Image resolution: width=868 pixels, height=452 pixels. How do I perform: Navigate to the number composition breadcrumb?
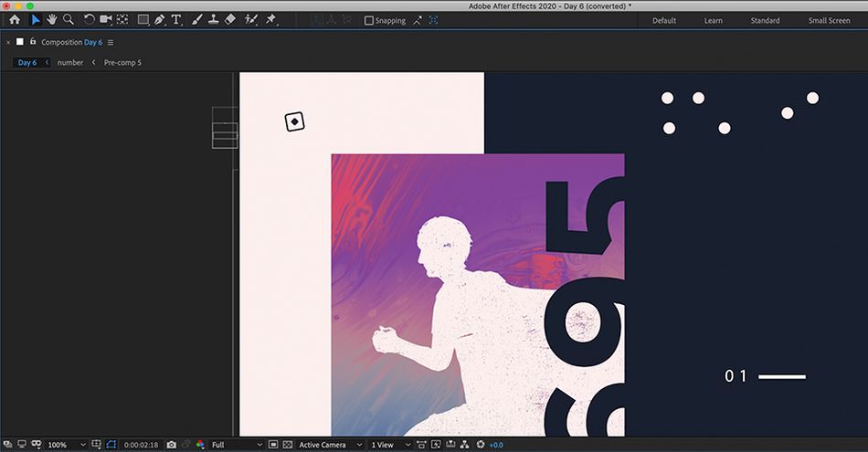pyautogui.click(x=70, y=62)
